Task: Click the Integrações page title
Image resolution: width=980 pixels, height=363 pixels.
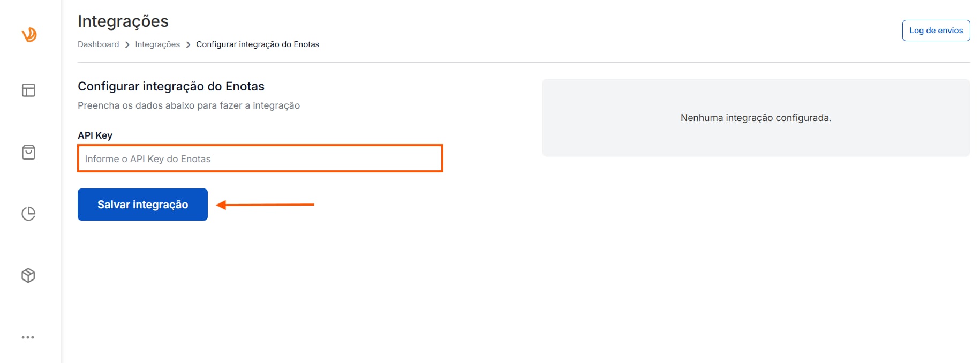Action: pyautogui.click(x=123, y=21)
